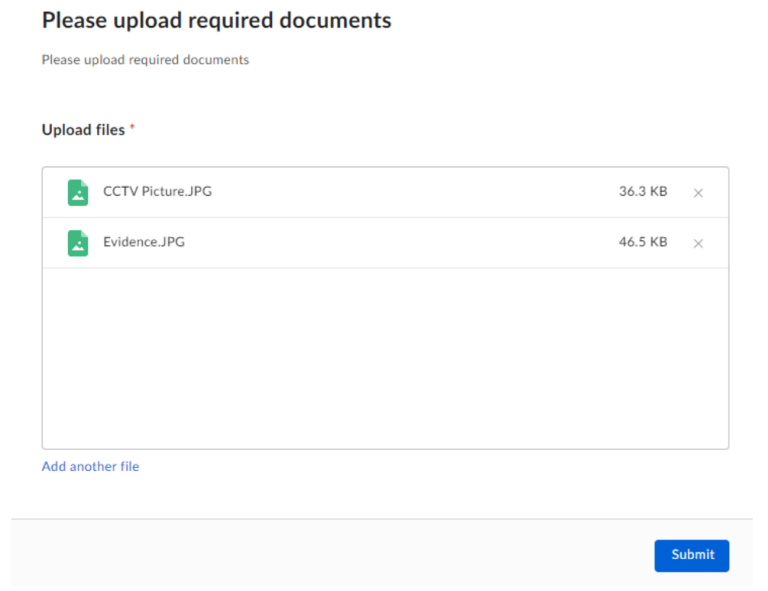The image size is (768, 591).
Task: Click the small gray subtitle text
Action: pos(145,60)
